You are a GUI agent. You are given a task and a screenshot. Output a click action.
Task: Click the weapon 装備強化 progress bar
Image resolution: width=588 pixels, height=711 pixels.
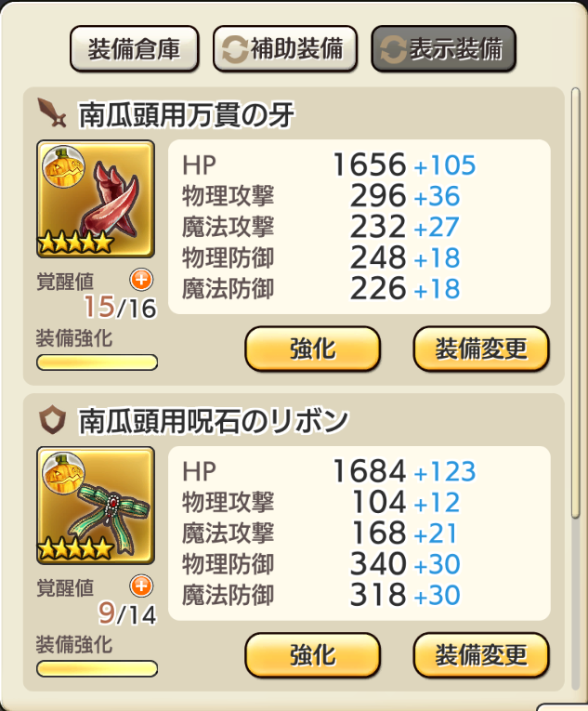click(x=97, y=362)
